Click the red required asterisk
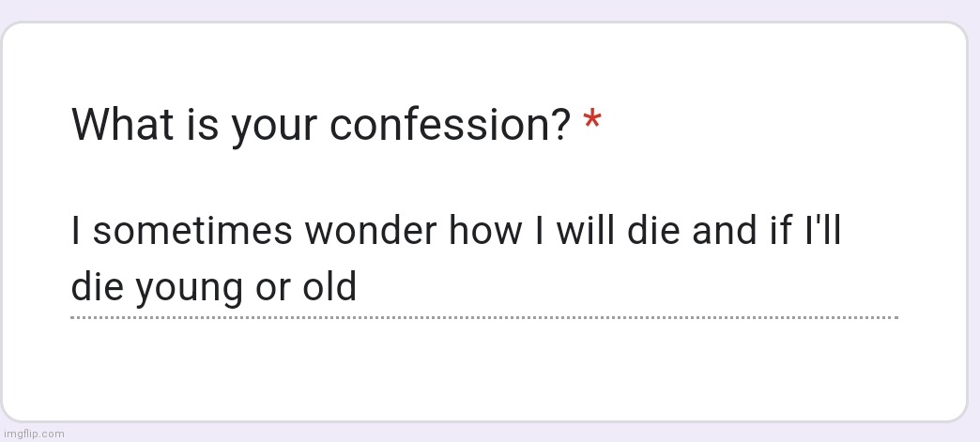Screen dimensions: 980x442 [x=592, y=119]
